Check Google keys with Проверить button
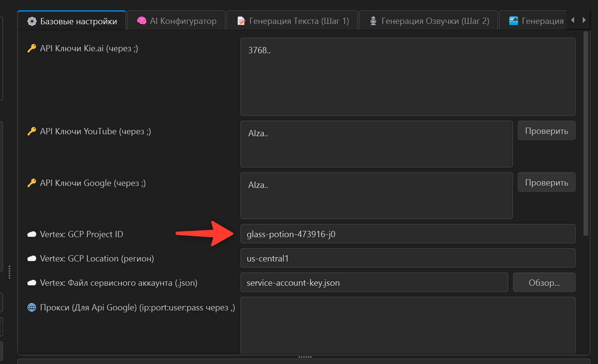Screen dimensions: 598x364 click(546, 182)
